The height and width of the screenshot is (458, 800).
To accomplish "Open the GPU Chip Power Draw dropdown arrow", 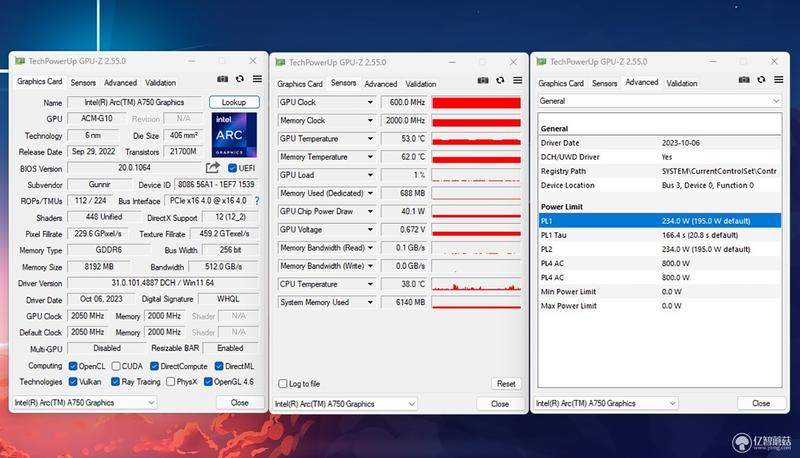I will point(370,212).
